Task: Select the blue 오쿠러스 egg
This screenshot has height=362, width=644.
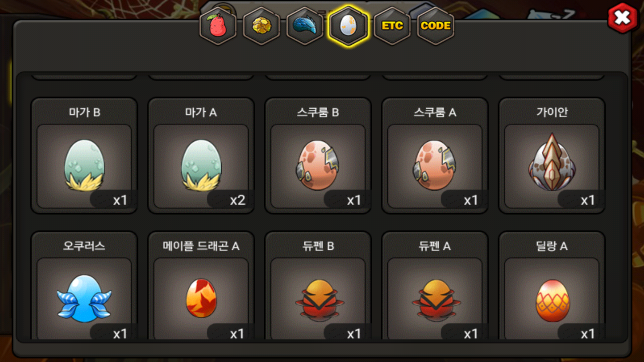Action: (84, 286)
